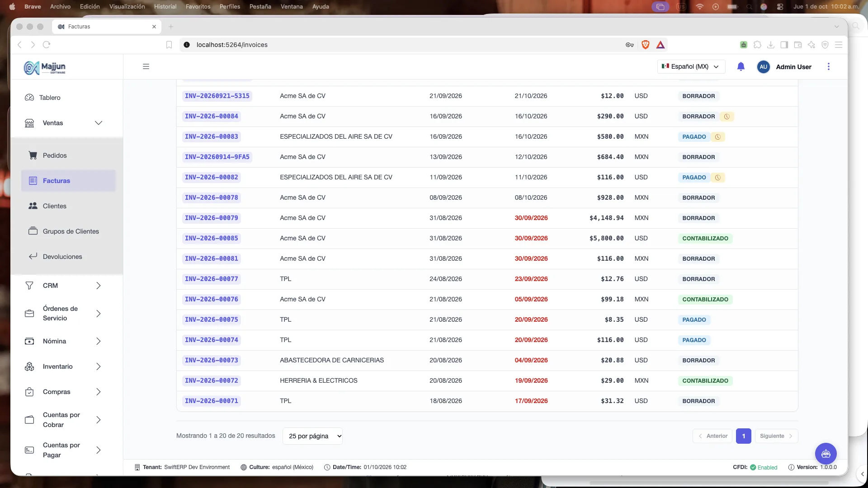Image resolution: width=868 pixels, height=488 pixels.
Task: Open the 25 por página selector
Action: (312, 436)
